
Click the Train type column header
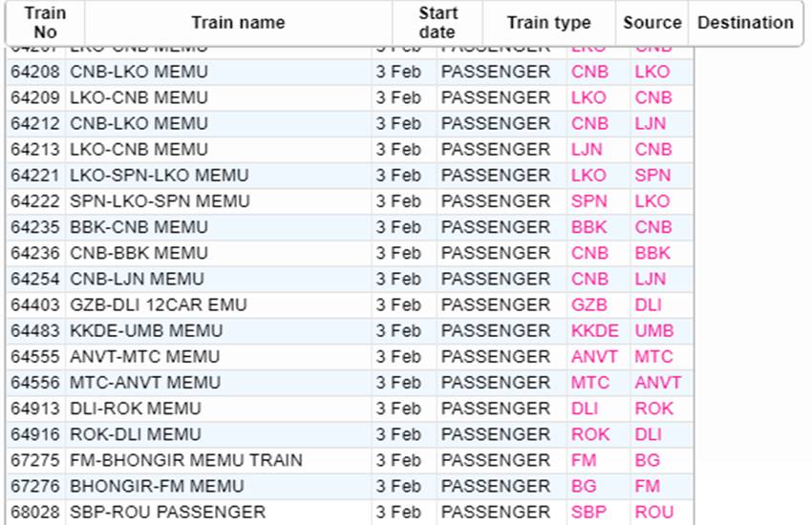click(549, 23)
